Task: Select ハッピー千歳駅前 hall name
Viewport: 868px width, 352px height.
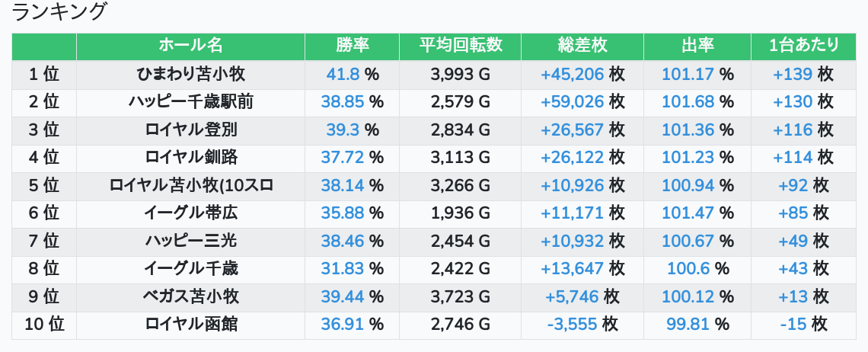Action: 190,102
